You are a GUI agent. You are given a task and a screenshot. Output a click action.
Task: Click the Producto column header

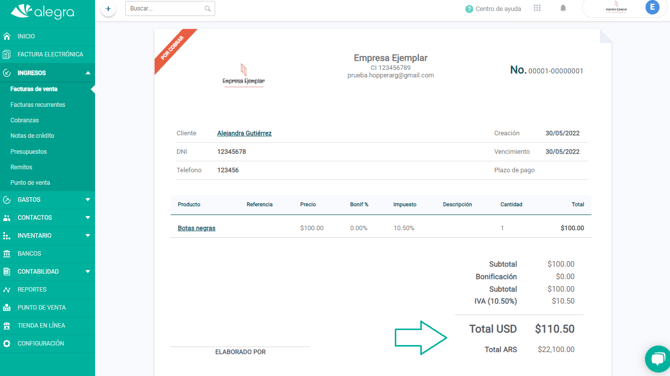[x=189, y=205]
